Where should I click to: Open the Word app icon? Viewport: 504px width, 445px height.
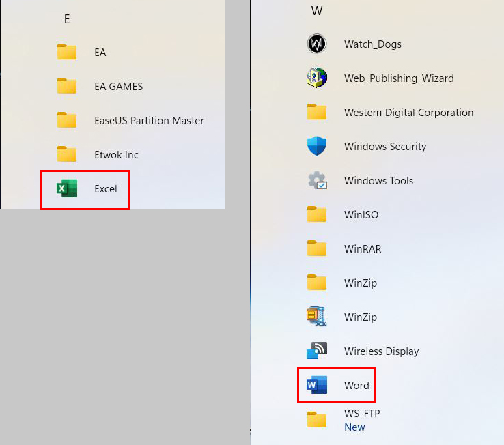(317, 384)
